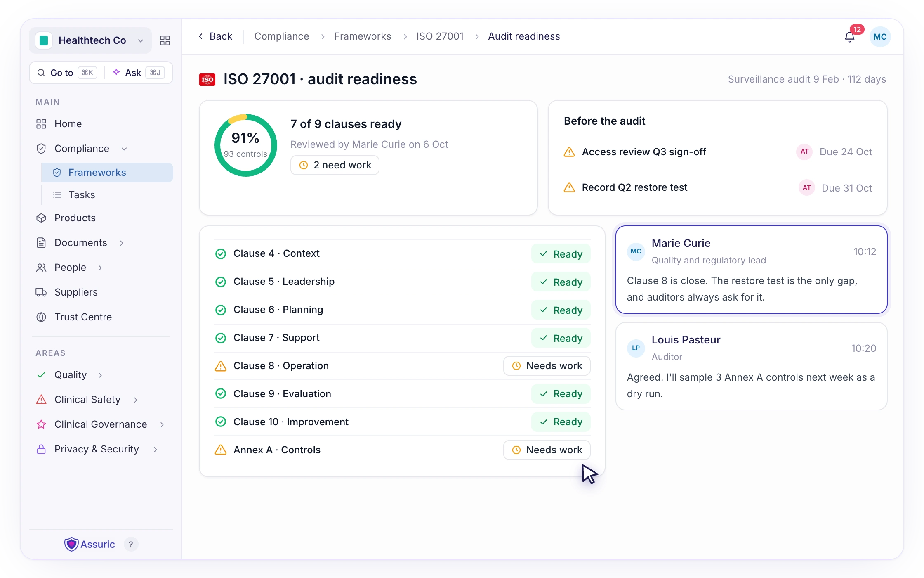Screen dimensions: 924x578
Task: Click the 2 need work badge
Action: pyautogui.click(x=335, y=165)
